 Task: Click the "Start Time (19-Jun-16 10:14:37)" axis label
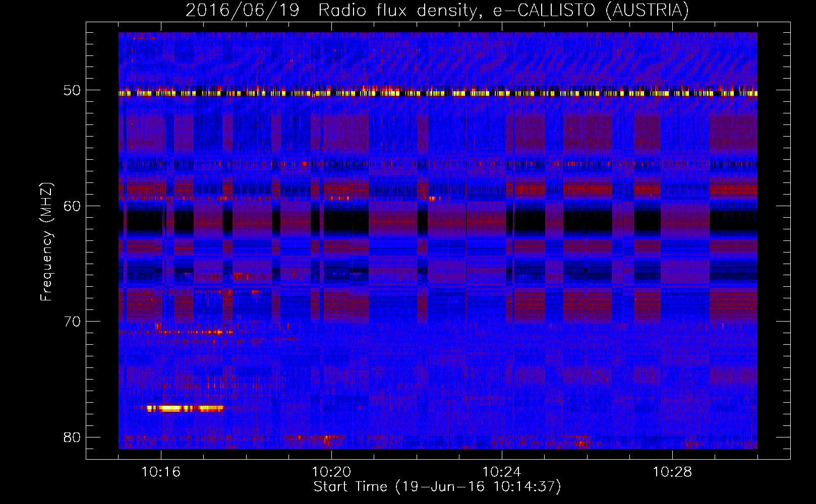(x=437, y=487)
